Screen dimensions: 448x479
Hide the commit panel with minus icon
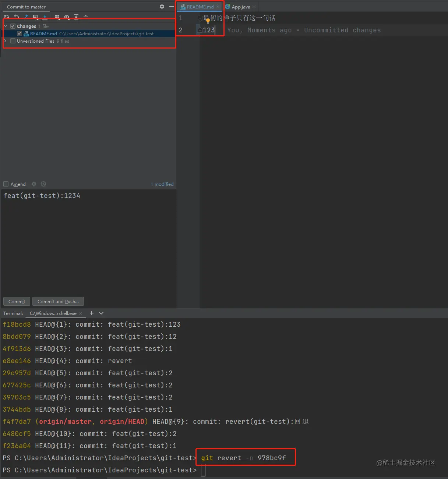tap(171, 7)
